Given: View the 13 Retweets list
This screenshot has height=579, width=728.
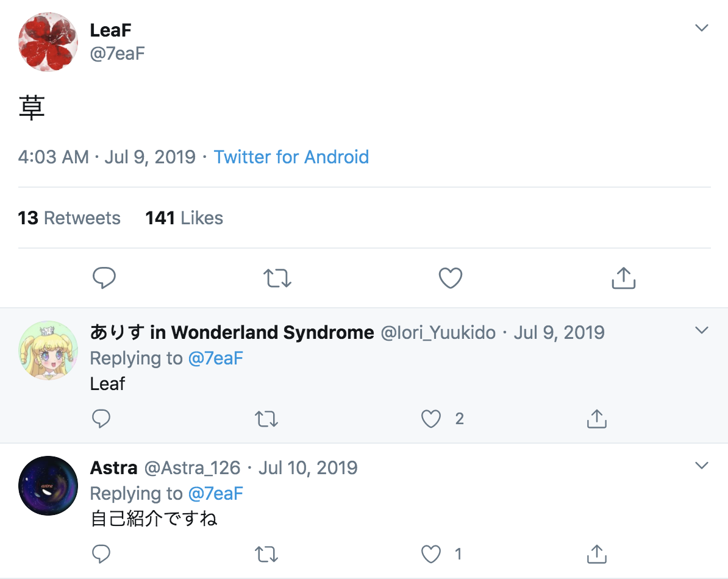Looking at the screenshot, I should (69, 218).
